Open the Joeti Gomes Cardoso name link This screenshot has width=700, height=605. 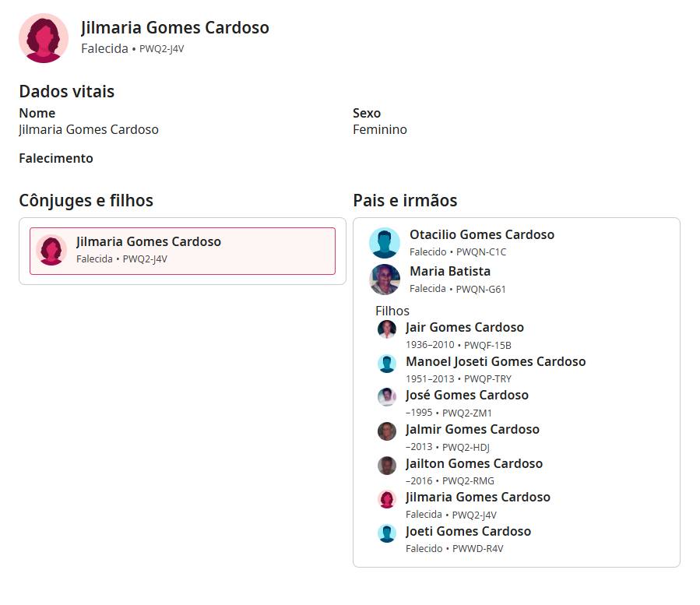pyautogui.click(x=468, y=531)
